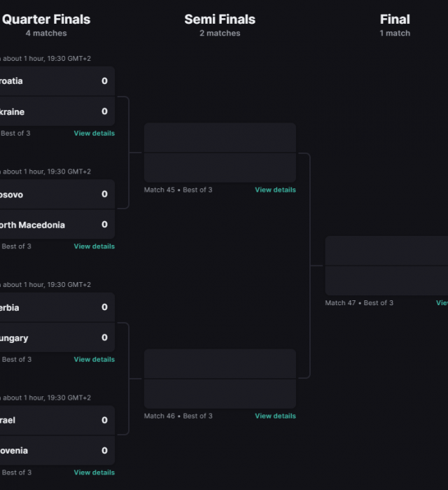The width and height of the screenshot is (448, 490).
Task: Select the bottom empty slot of Match 46
Action: 220,394
